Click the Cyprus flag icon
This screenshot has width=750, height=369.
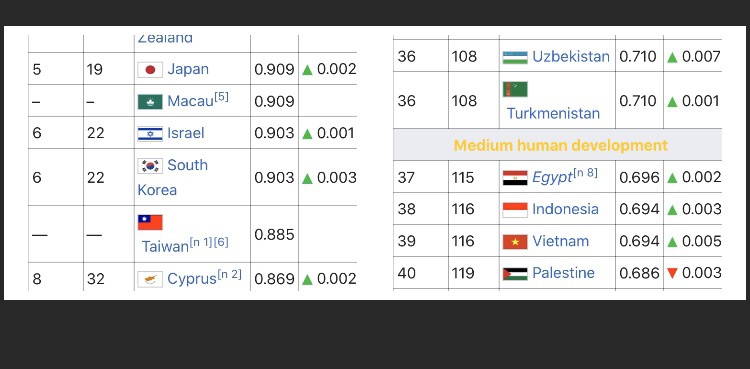150,279
